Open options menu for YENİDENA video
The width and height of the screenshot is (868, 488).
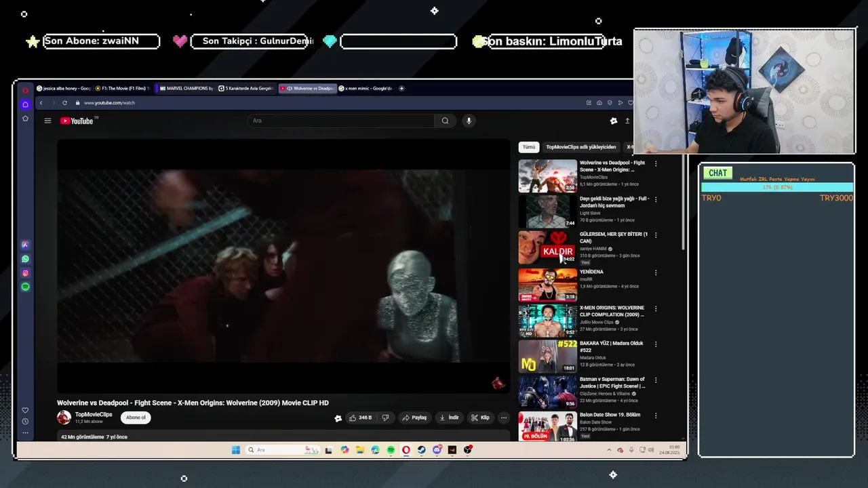(x=656, y=272)
